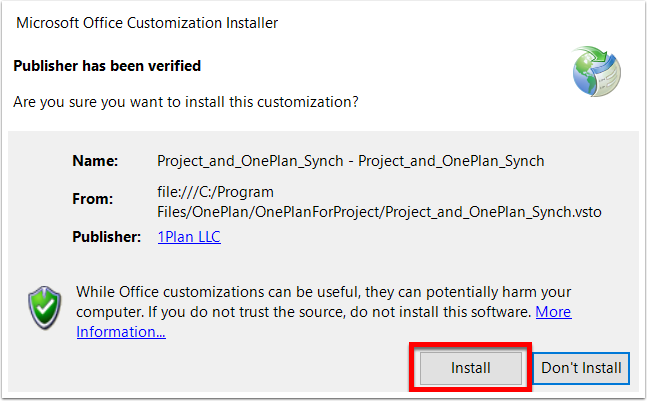
Task: Click the 'Are you sure' confirmation question
Action: point(186,102)
